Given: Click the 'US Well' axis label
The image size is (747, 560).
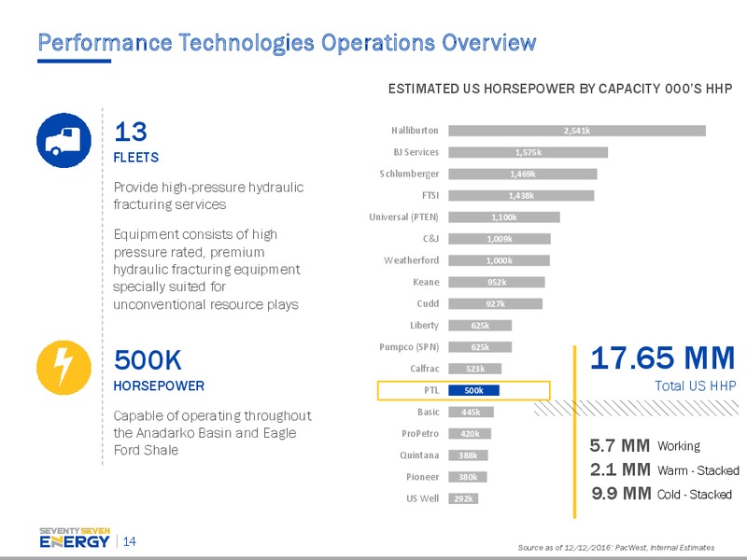Looking at the screenshot, I should click(423, 499).
